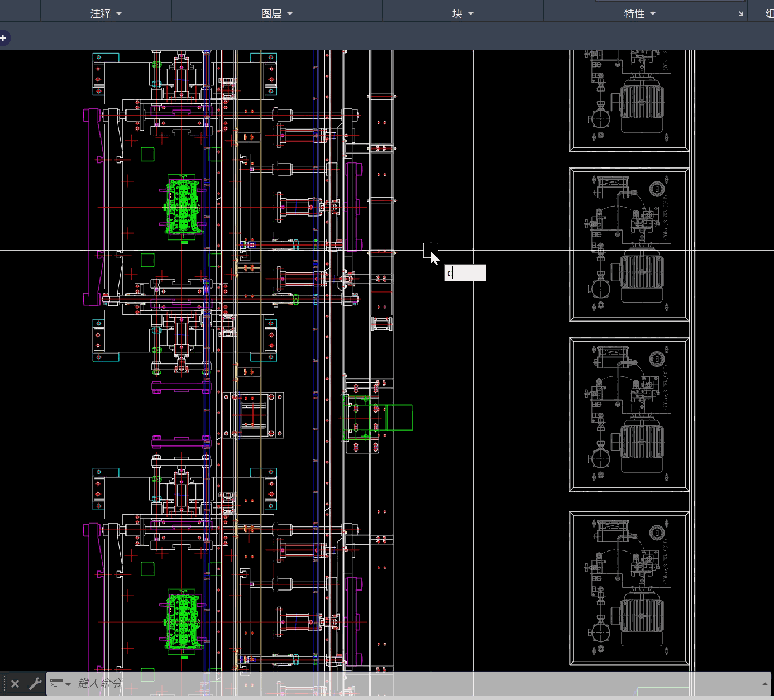This screenshot has width=774, height=700.
Task: Pick the green rectangle beside the mounting plate
Action: (x=399, y=418)
